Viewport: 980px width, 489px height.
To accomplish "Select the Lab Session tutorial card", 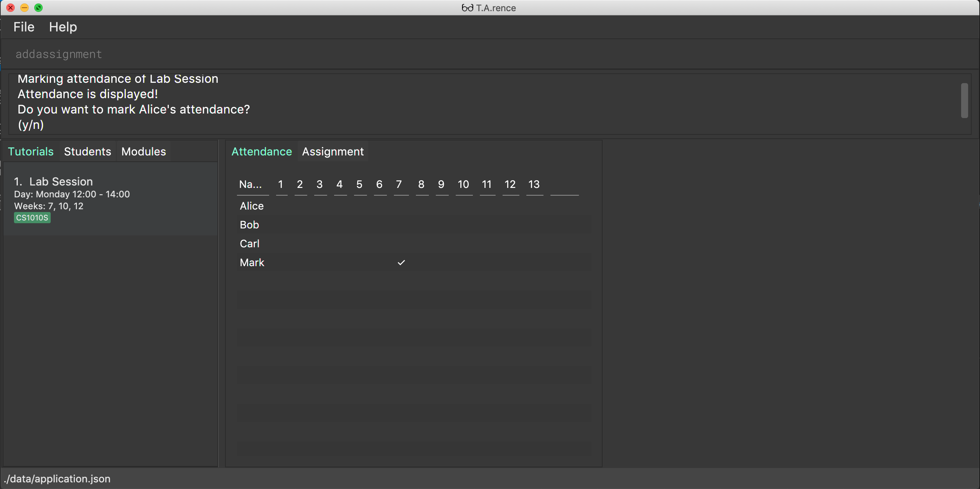I will coord(111,199).
